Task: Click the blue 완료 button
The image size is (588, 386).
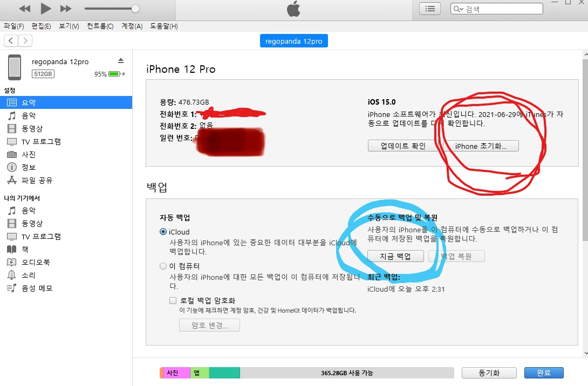Action: pyautogui.click(x=544, y=373)
